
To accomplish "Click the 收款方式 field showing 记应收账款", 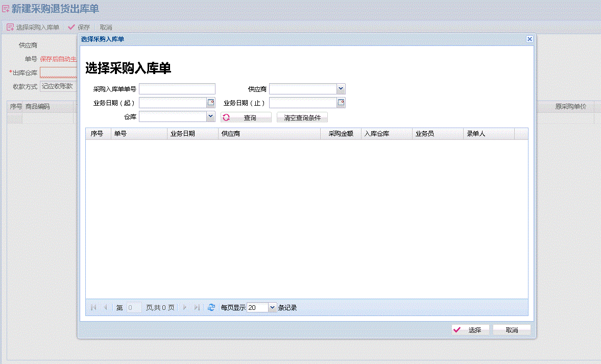I will click(x=59, y=86).
